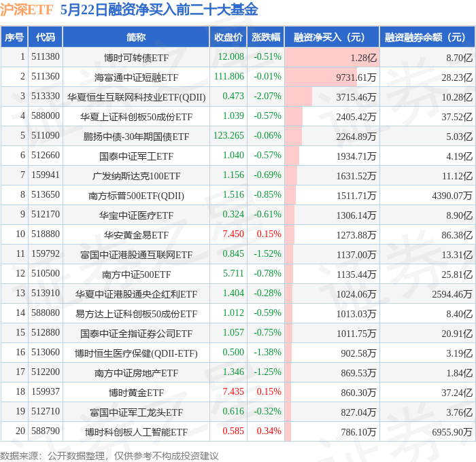476x462 pixels.
Task: Click 富国中证军工龙头ETF name
Action: click(136, 412)
